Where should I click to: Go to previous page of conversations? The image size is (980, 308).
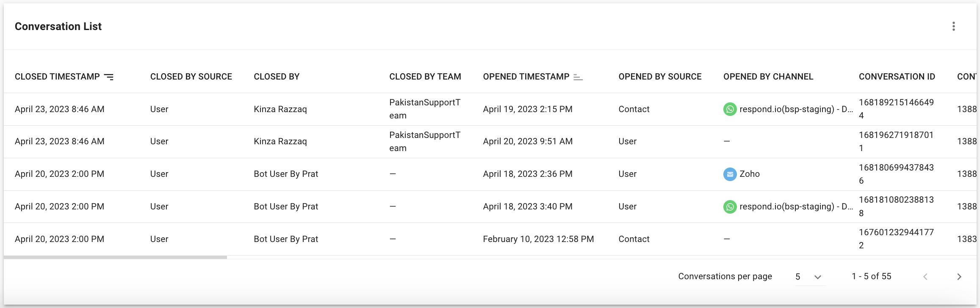[925, 277]
